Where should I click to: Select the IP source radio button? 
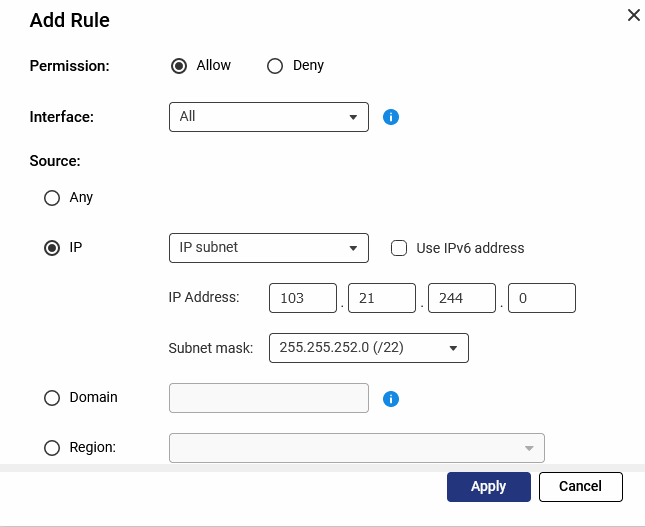tap(52, 248)
